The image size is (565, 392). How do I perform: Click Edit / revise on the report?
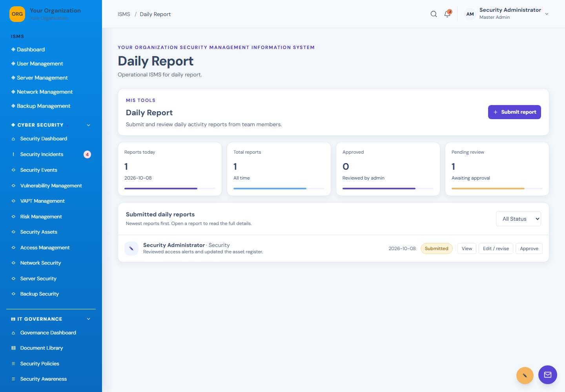496,249
